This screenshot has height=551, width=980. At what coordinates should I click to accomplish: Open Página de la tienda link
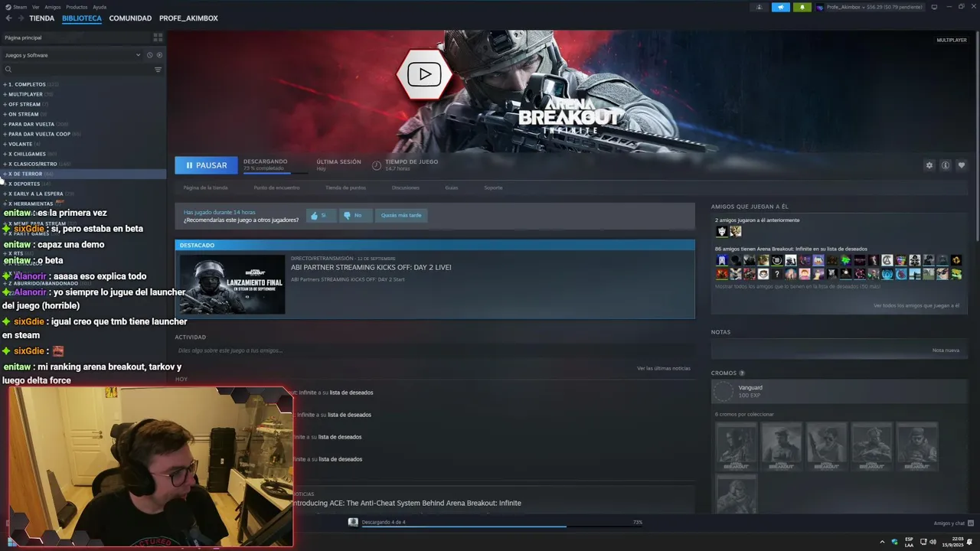pos(205,187)
